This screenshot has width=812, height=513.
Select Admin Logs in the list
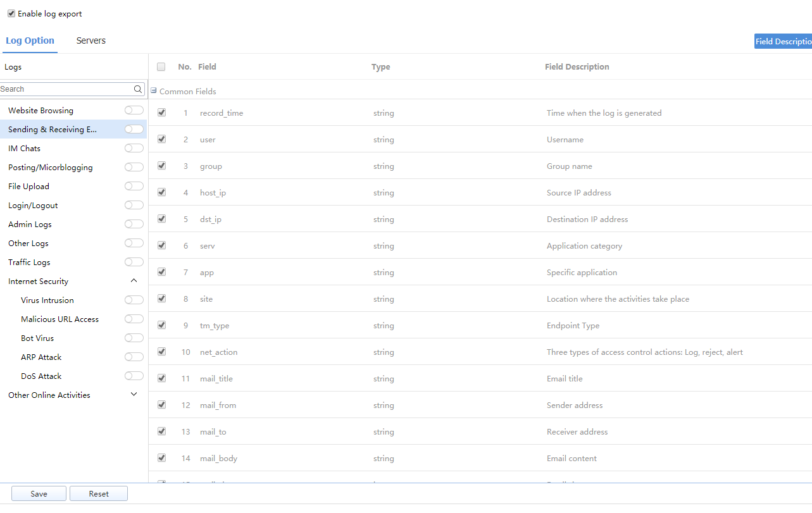(30, 224)
